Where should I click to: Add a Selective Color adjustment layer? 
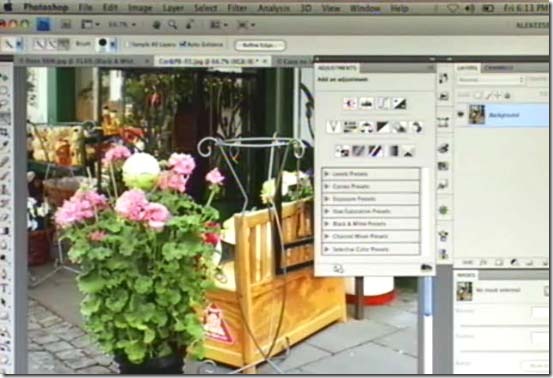pyautogui.click(x=409, y=151)
